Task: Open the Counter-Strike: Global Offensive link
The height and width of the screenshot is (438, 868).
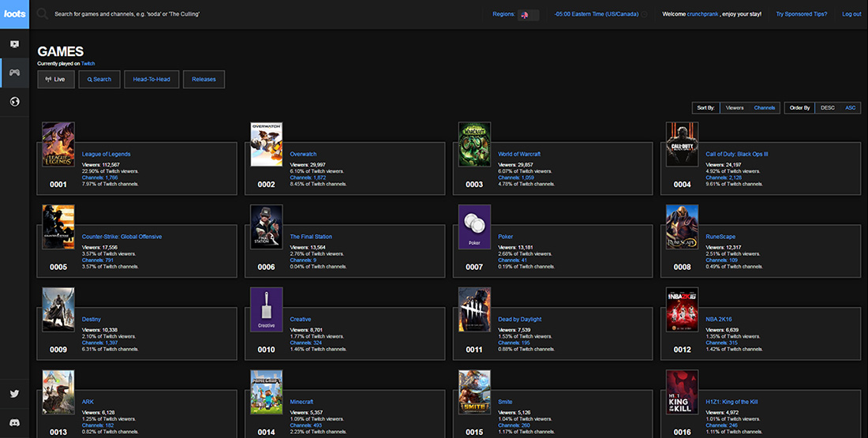Action: tap(122, 237)
